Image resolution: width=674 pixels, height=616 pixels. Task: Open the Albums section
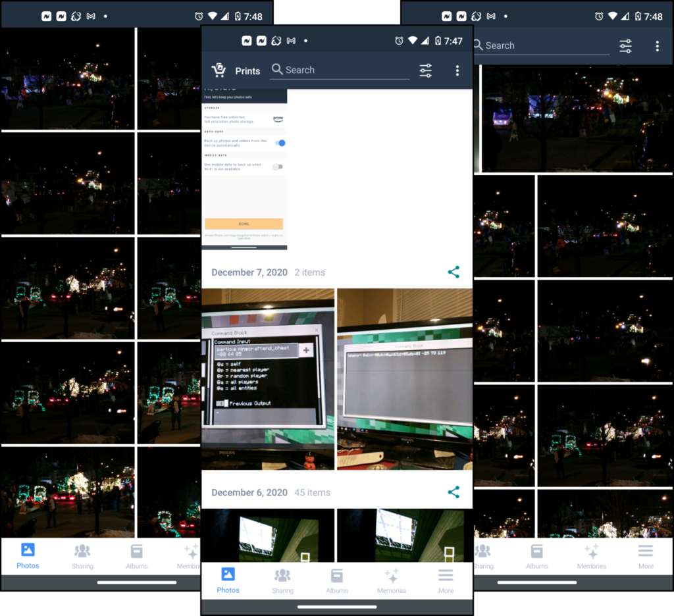pos(337,581)
